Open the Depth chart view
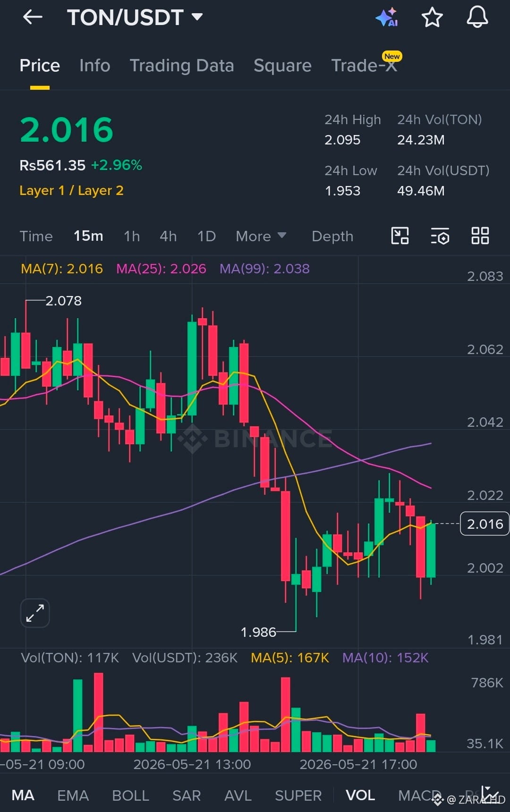 tap(332, 236)
